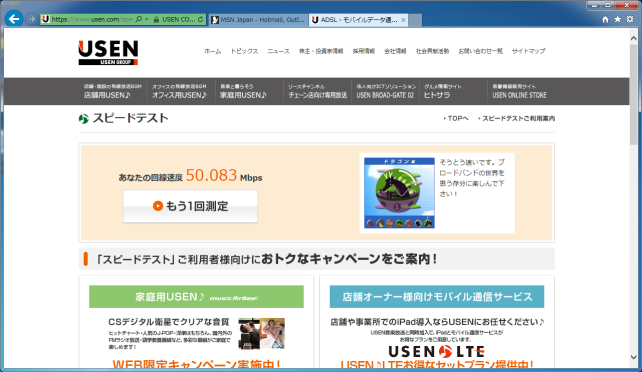Click 店舗や事業所でのiPad導入 text
Viewport: 642px width, 372px height.
pyautogui.click(x=437, y=322)
